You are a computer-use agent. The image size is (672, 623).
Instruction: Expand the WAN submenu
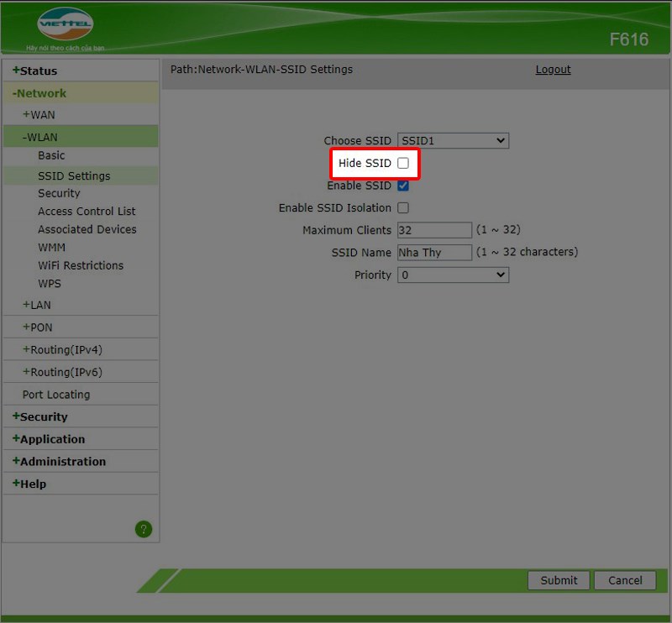(x=39, y=115)
